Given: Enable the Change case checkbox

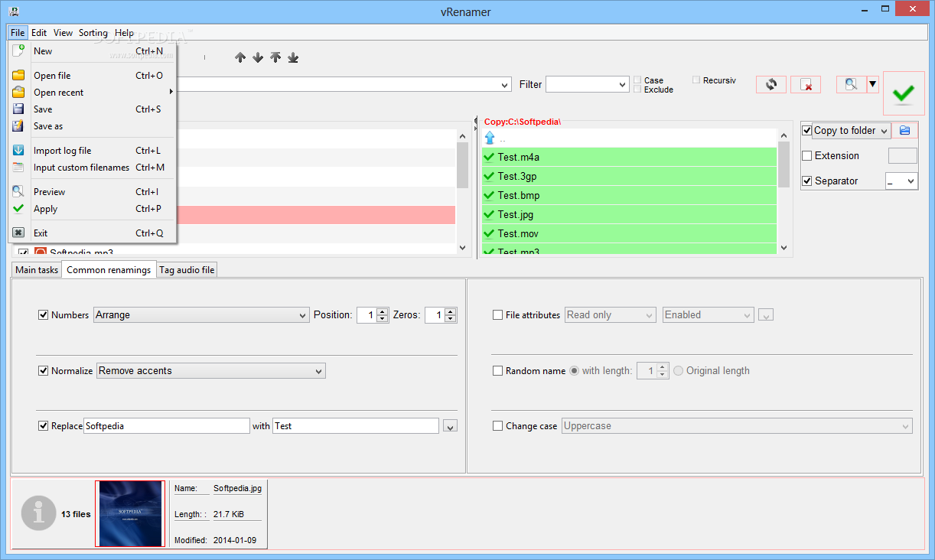Looking at the screenshot, I should tap(498, 426).
